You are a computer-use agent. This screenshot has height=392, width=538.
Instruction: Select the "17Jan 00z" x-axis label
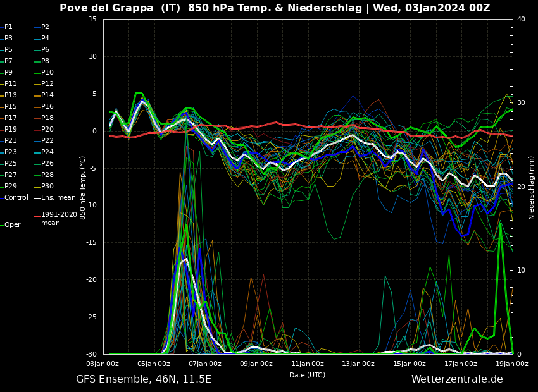tap(461, 364)
